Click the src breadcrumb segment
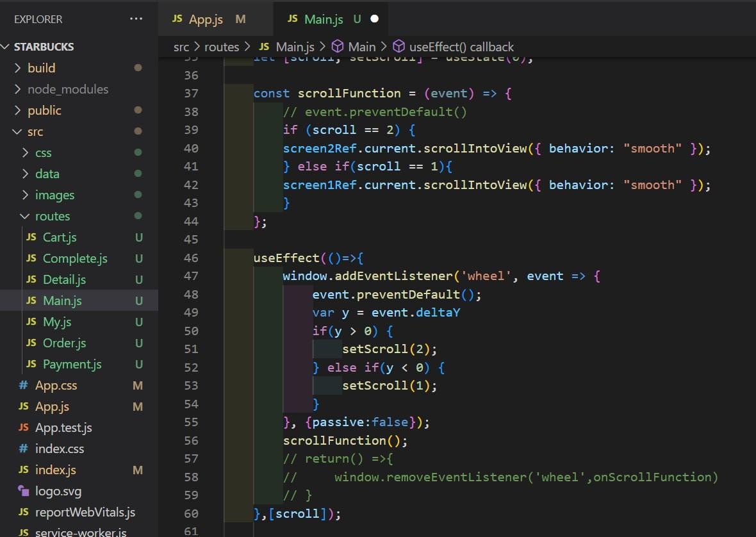 click(181, 47)
